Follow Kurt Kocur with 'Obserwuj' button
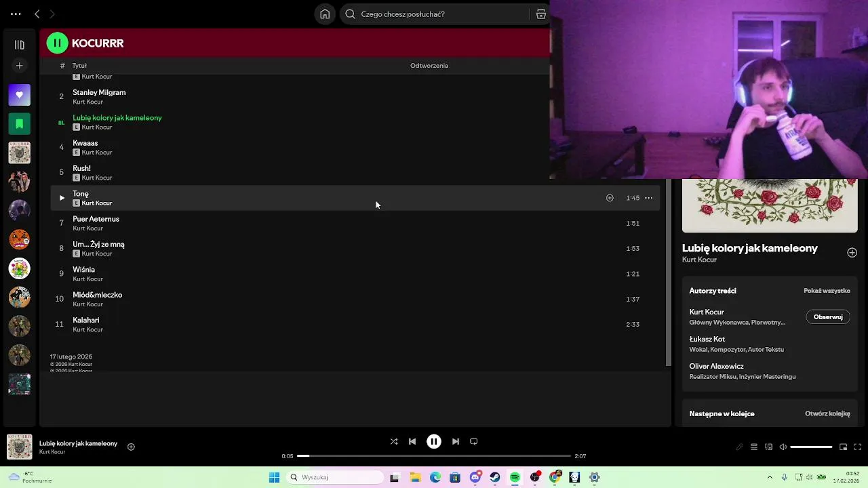 (828, 317)
